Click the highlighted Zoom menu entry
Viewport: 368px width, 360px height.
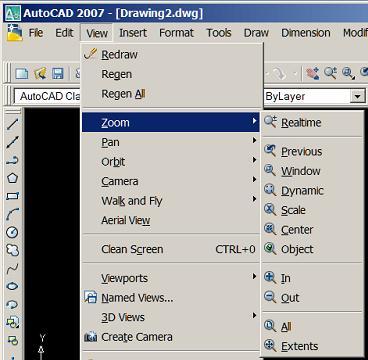170,122
